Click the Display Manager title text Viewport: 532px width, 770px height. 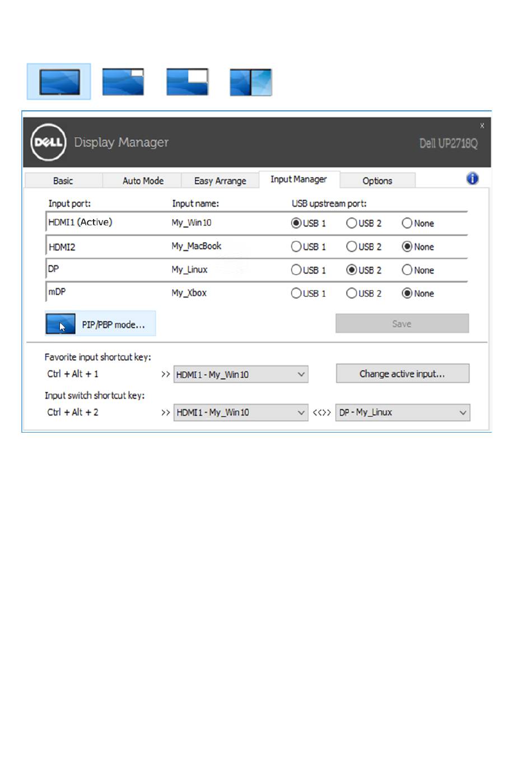(121, 142)
